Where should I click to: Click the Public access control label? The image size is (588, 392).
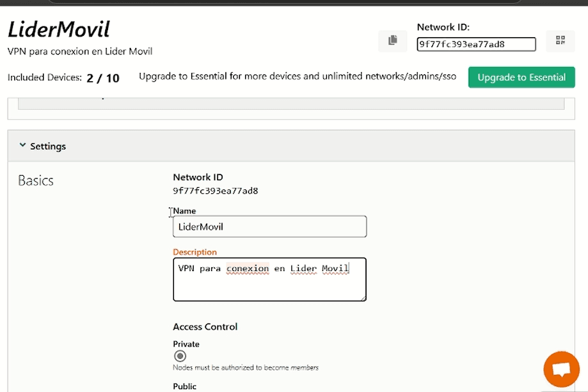185,386
